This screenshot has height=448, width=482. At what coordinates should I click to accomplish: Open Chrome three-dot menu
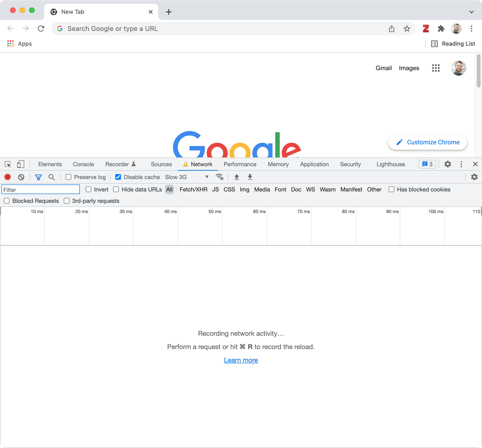click(x=471, y=29)
